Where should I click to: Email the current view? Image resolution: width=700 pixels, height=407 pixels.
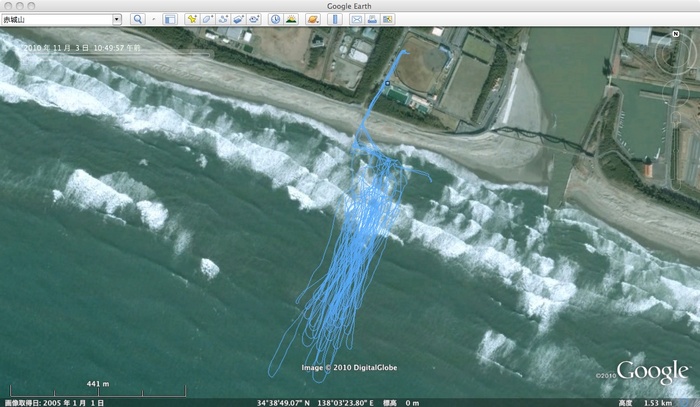click(357, 19)
